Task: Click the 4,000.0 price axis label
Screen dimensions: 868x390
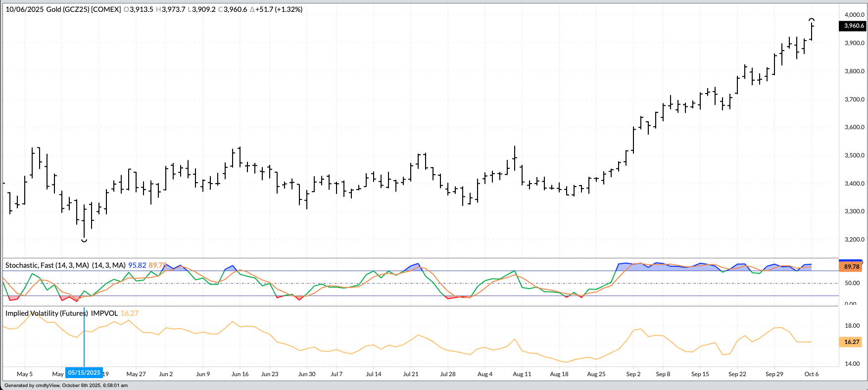Action: click(x=855, y=15)
